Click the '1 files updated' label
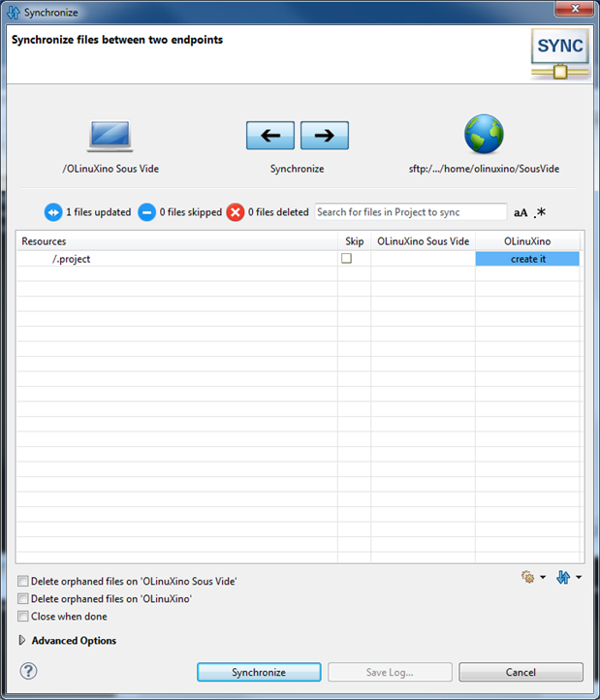600x700 pixels. pos(99,212)
